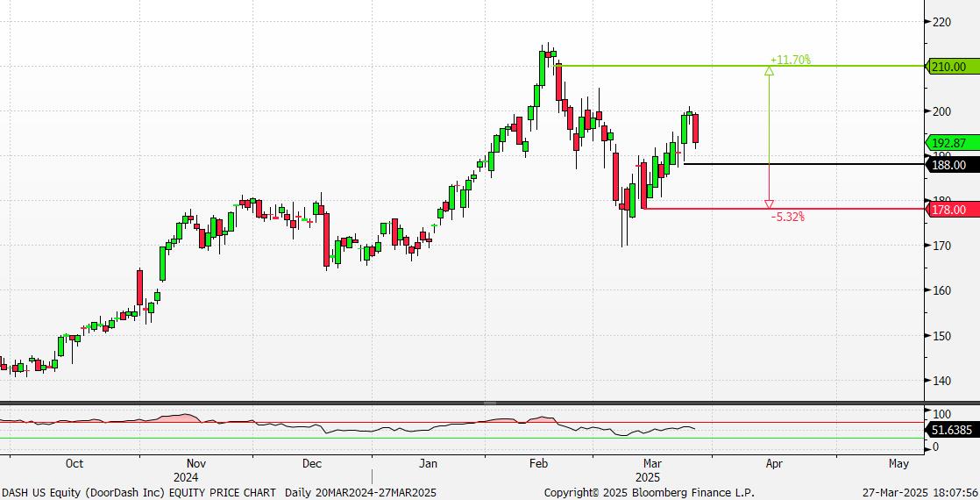Click the 27-Mar-2025 18:07:56 timestamp
Viewport: 980px width, 500px height.
pos(920,492)
